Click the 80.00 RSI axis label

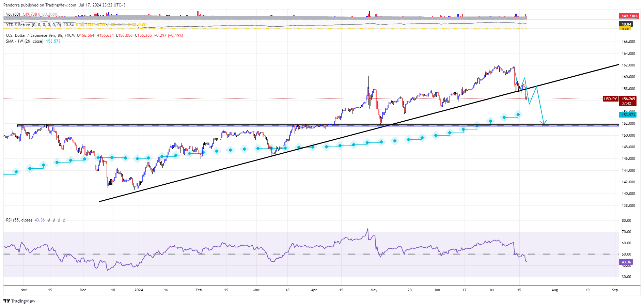626,220
